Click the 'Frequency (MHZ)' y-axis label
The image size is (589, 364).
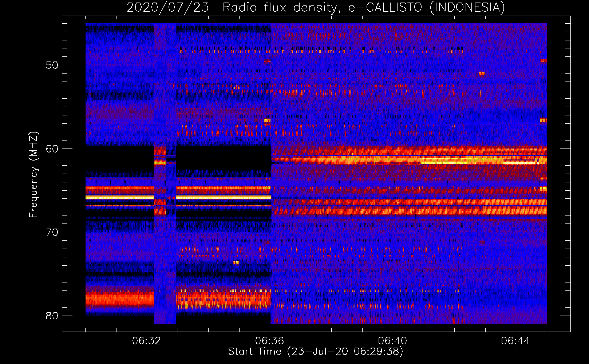point(33,174)
